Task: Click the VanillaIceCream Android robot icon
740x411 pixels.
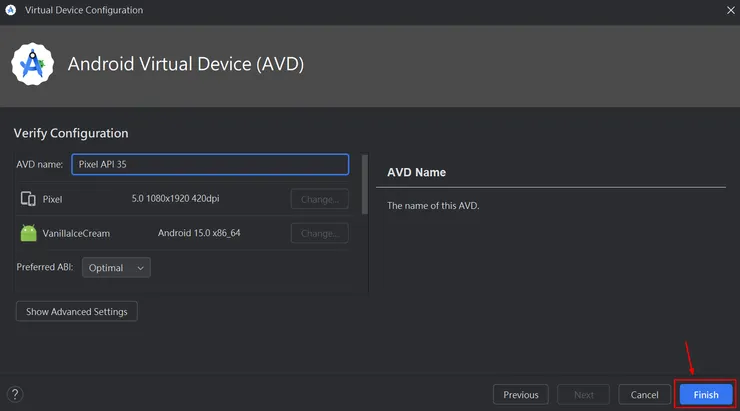Action: click(x=28, y=233)
